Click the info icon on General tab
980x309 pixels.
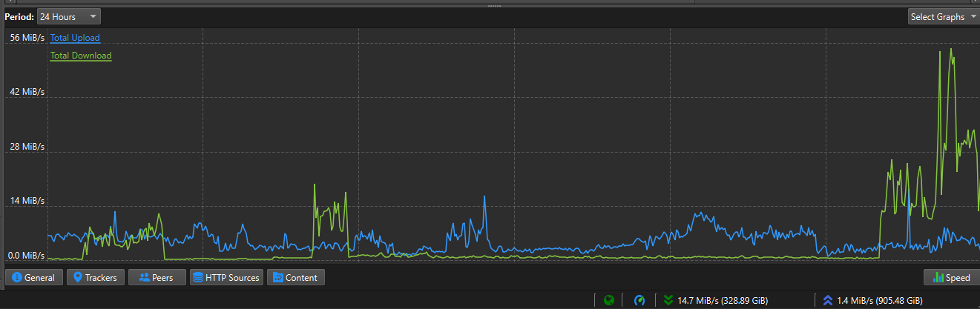[16, 278]
